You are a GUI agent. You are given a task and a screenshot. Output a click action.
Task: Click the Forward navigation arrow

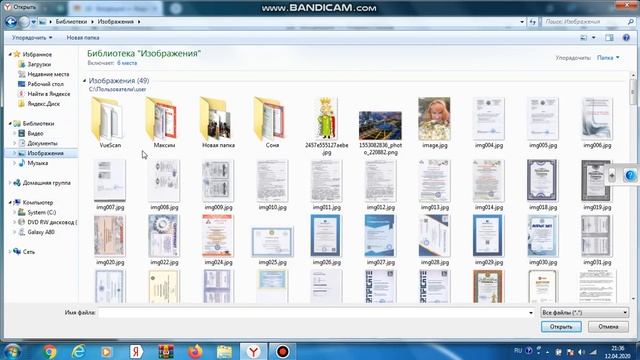coord(24,22)
